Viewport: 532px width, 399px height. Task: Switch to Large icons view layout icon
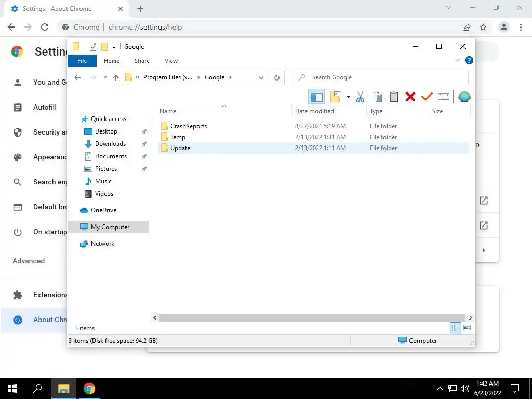click(x=467, y=328)
